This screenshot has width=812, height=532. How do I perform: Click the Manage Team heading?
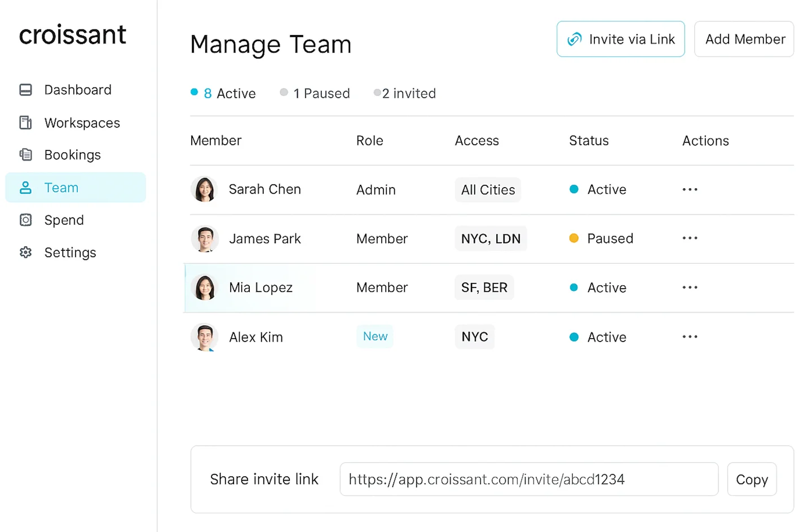pyautogui.click(x=271, y=45)
